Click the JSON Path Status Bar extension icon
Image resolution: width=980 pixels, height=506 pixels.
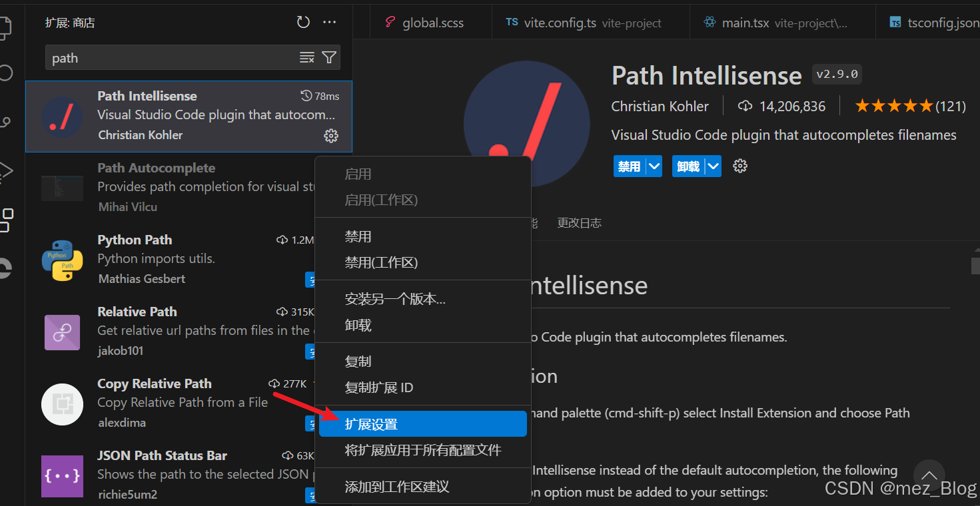click(x=62, y=476)
